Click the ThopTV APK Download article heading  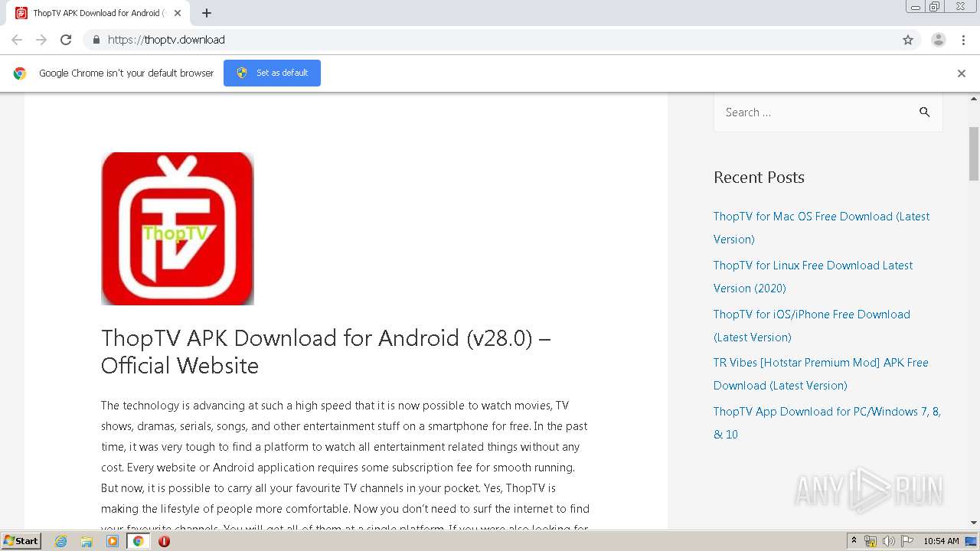(326, 351)
